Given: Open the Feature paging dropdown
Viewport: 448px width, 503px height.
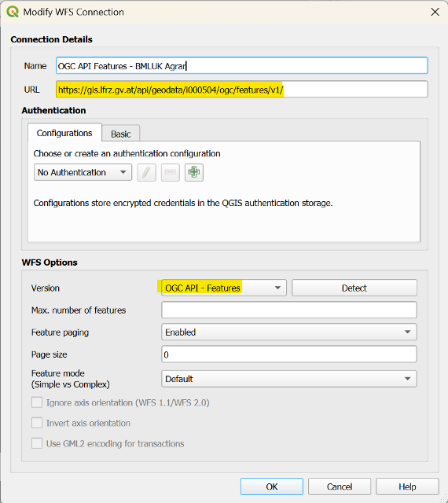Looking at the screenshot, I should coord(288,332).
